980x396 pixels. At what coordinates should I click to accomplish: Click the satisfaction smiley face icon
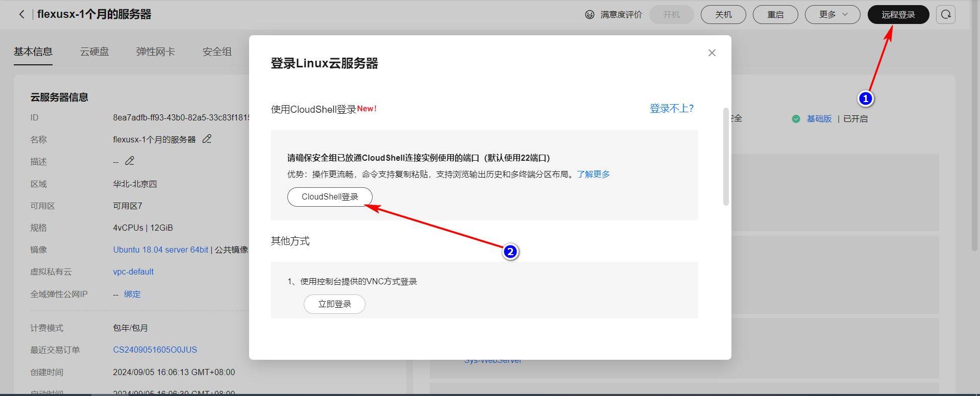590,15
